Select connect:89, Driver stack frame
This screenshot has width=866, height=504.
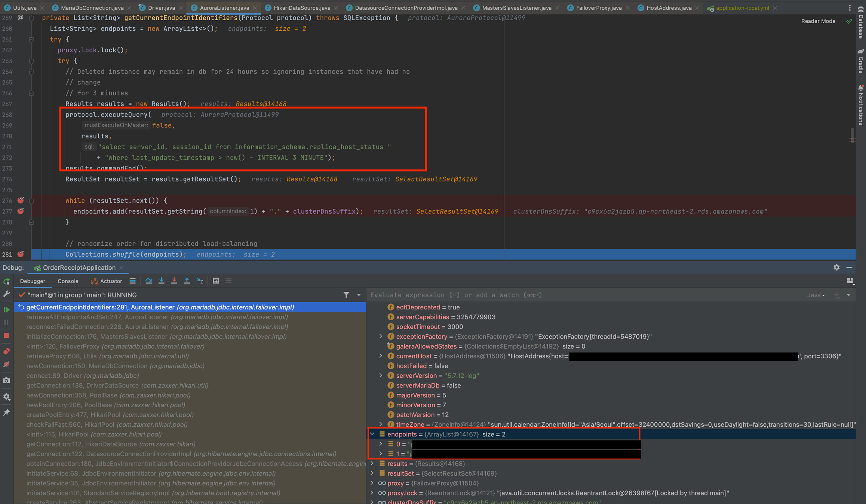[x=83, y=375]
